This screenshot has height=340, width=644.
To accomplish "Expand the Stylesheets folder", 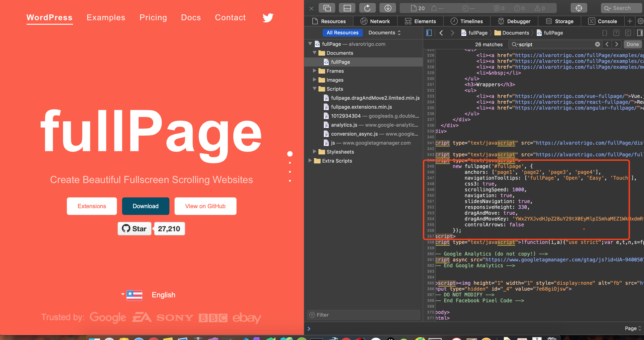I will (315, 152).
